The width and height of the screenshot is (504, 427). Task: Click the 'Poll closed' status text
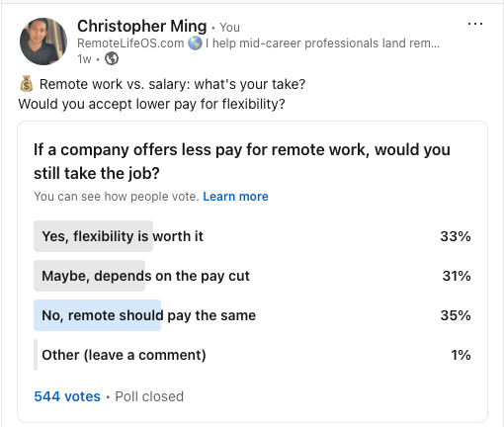[149, 396]
